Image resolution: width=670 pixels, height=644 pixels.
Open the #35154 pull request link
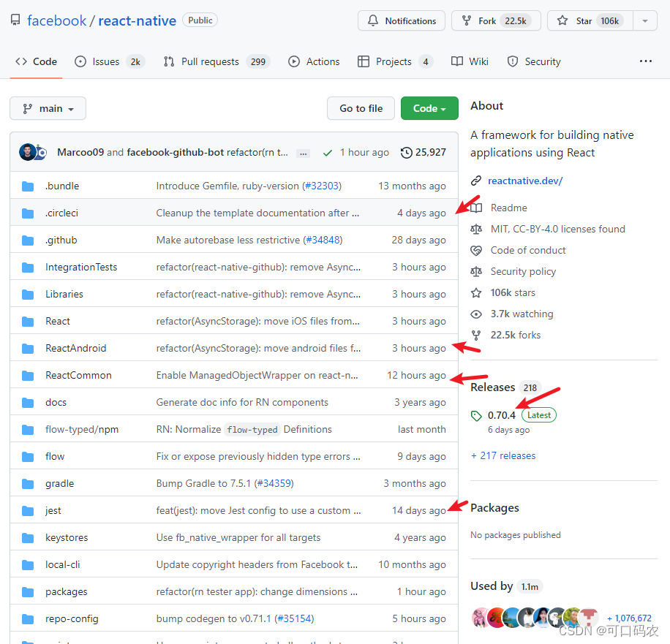click(x=294, y=619)
